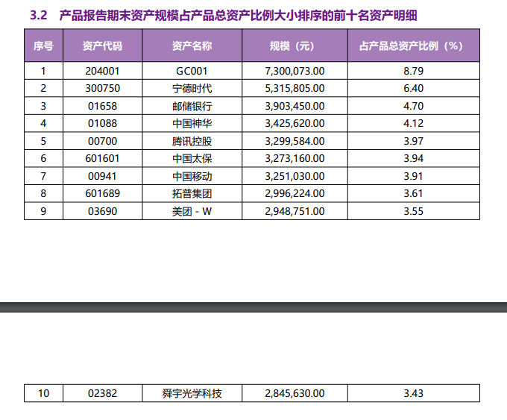The width and height of the screenshot is (507, 420).
Task: Click asset name 中国神华
Action: point(192,123)
